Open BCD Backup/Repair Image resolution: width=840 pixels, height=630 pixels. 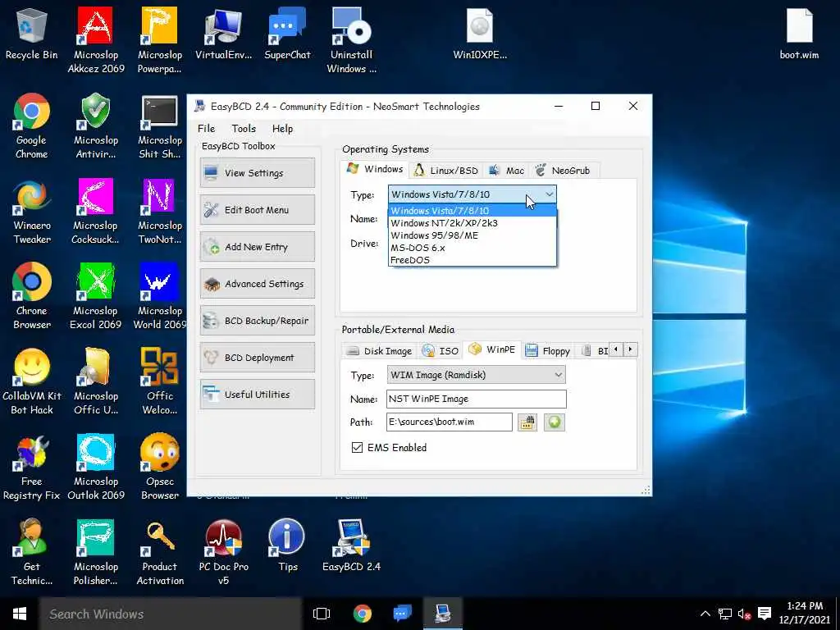click(x=257, y=321)
